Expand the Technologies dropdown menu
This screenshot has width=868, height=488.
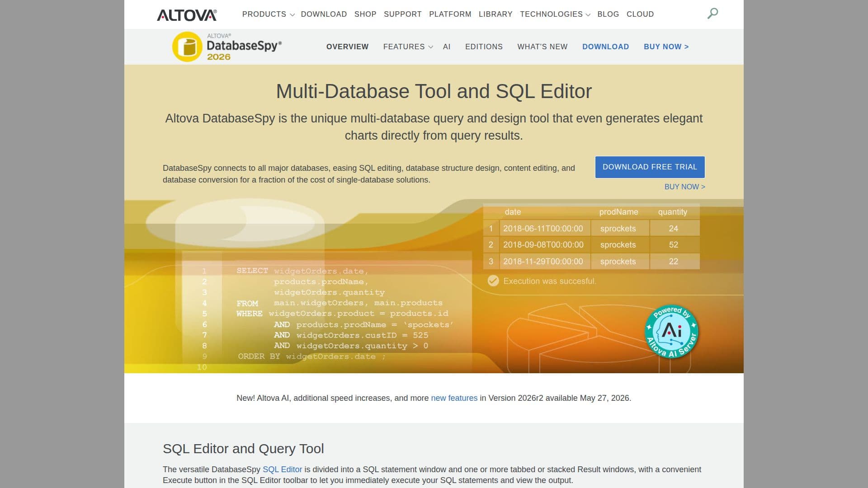(555, 14)
